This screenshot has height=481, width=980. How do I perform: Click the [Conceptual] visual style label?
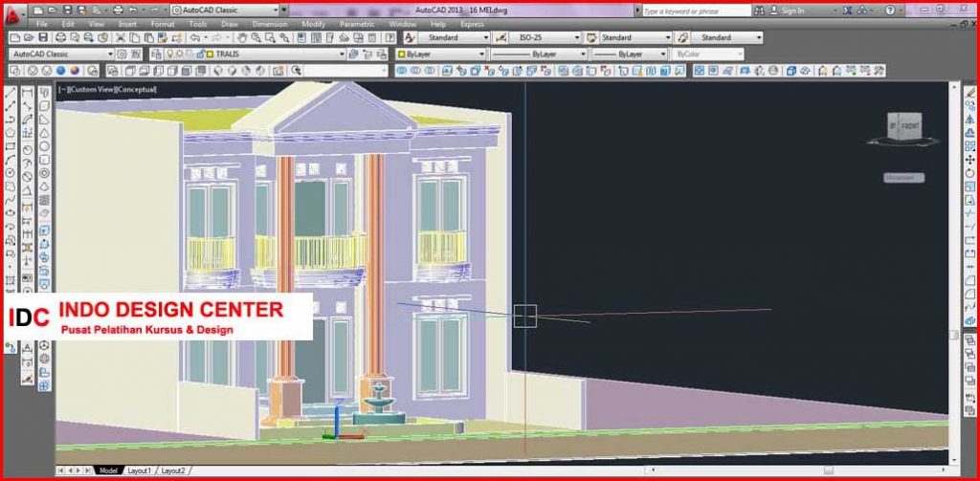tap(136, 89)
